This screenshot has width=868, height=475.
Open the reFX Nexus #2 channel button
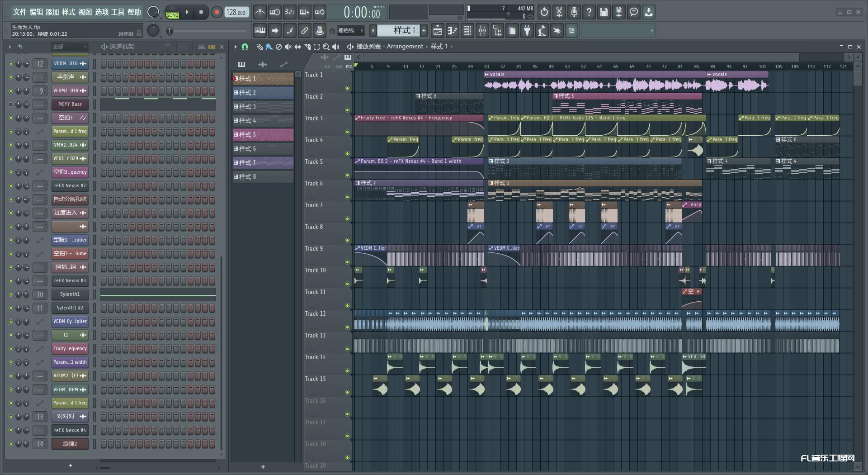click(x=70, y=186)
